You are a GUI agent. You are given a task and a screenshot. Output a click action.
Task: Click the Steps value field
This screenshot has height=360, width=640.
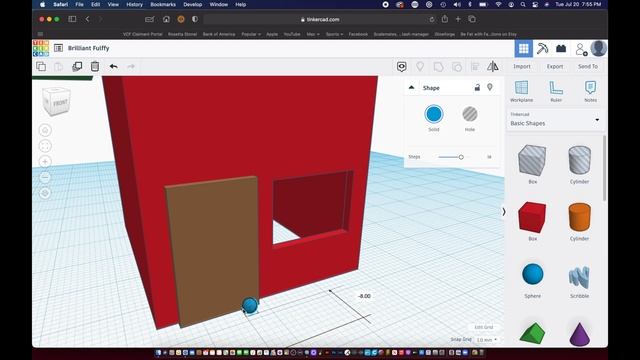tap(489, 157)
